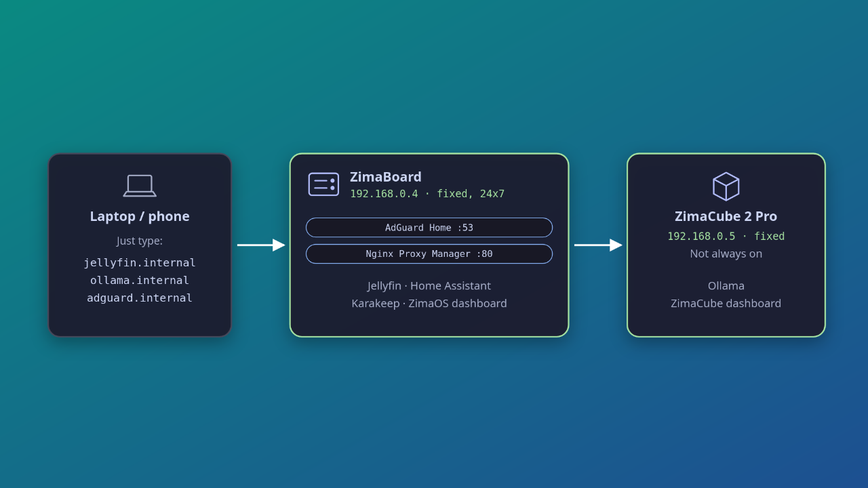Screen dimensions: 868x488
Task: Click the "Not always on" note
Action: [x=726, y=254]
